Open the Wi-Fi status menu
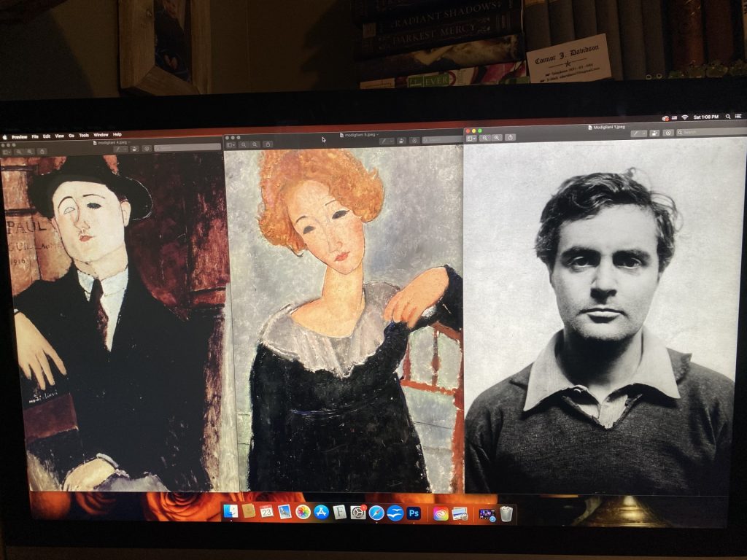747x560 pixels. pyautogui.click(x=684, y=117)
